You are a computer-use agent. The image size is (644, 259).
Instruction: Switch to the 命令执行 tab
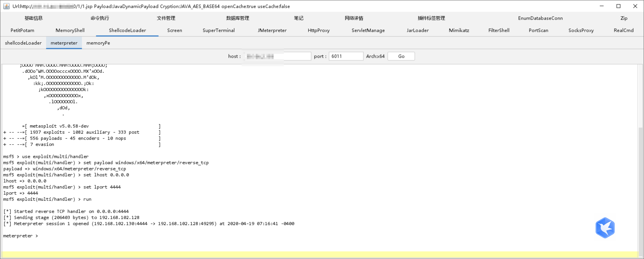(100, 18)
